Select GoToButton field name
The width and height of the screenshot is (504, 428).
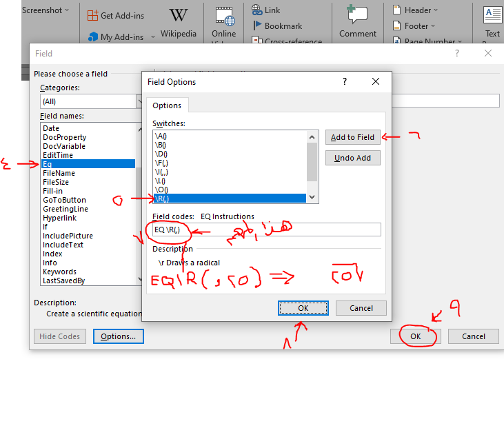pyautogui.click(x=88, y=200)
